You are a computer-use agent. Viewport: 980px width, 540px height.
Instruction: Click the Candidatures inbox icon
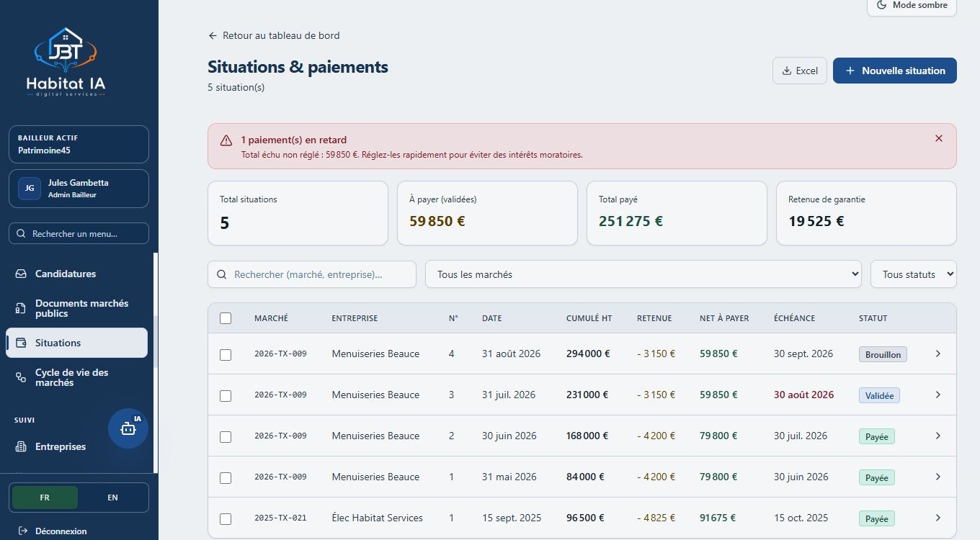(21, 274)
